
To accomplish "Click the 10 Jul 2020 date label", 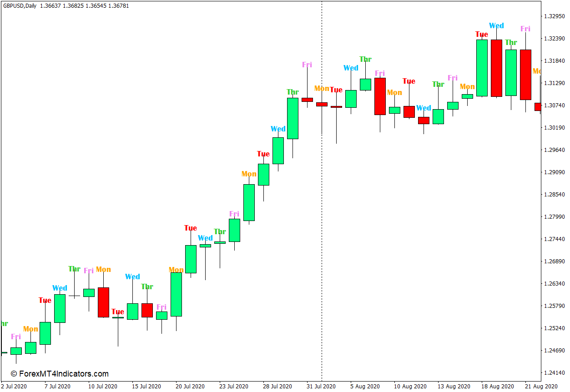I will (102, 387).
